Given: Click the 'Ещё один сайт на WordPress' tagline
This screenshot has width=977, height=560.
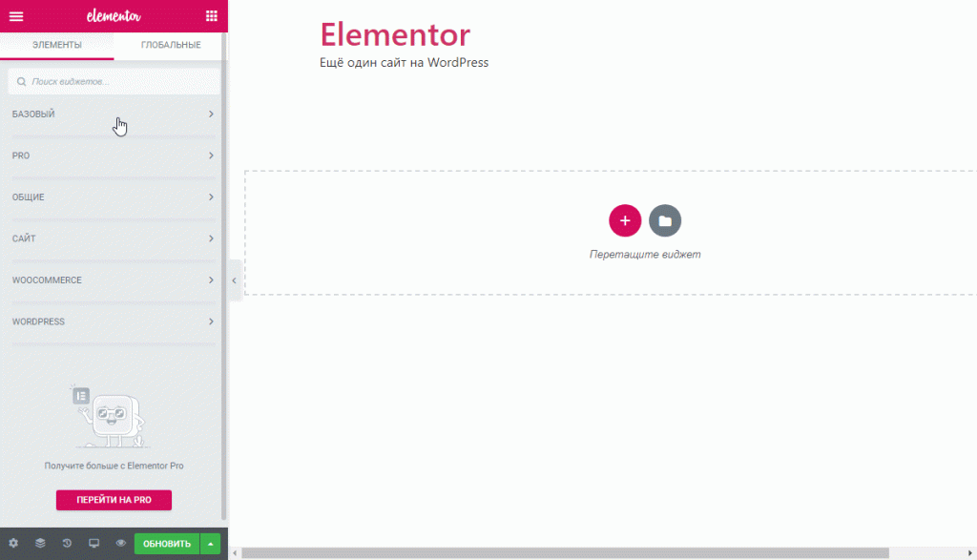Looking at the screenshot, I should point(404,63).
